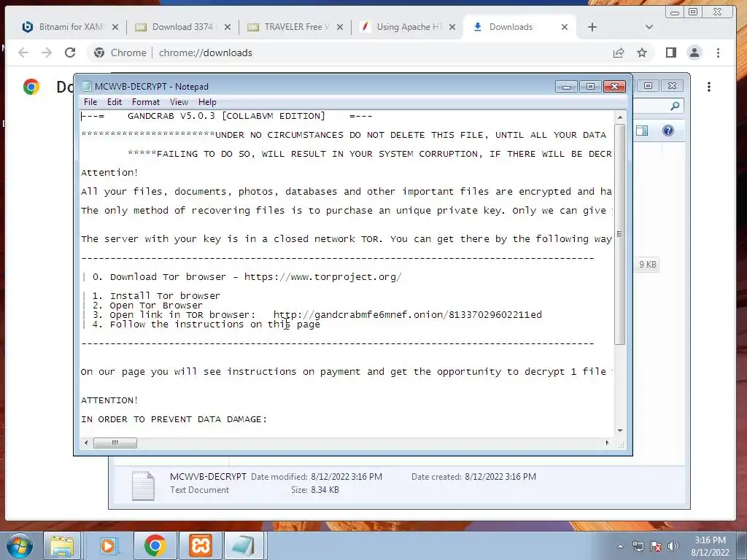Close the Downloads tab
The height and width of the screenshot is (560, 747).
[x=565, y=27]
